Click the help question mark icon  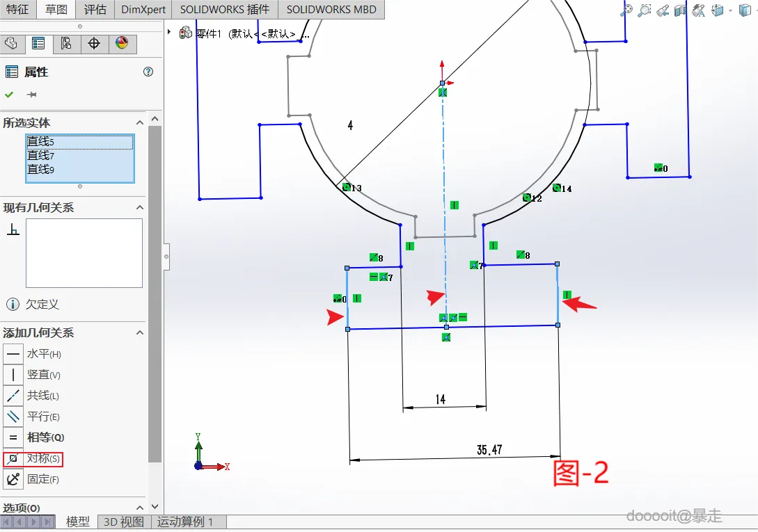(x=148, y=72)
